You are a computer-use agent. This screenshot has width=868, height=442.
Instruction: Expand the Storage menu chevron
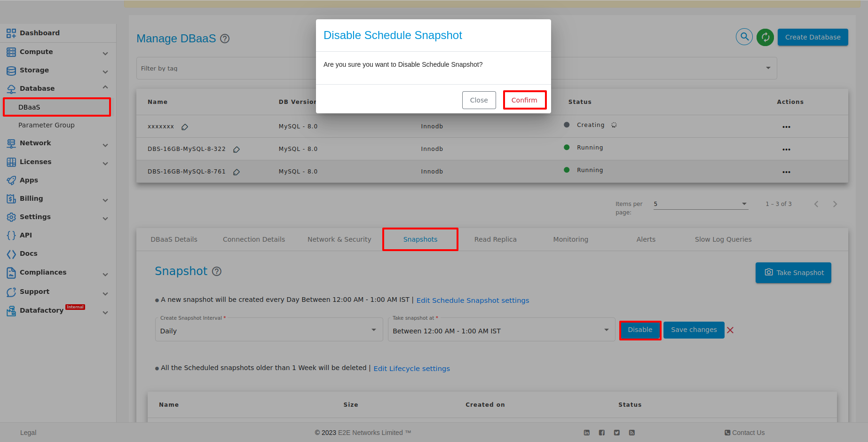tap(105, 72)
